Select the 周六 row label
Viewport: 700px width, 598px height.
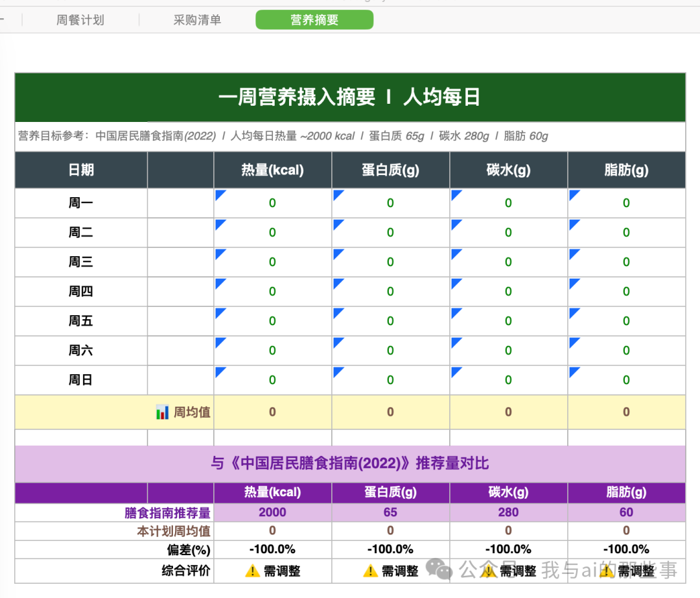point(81,350)
